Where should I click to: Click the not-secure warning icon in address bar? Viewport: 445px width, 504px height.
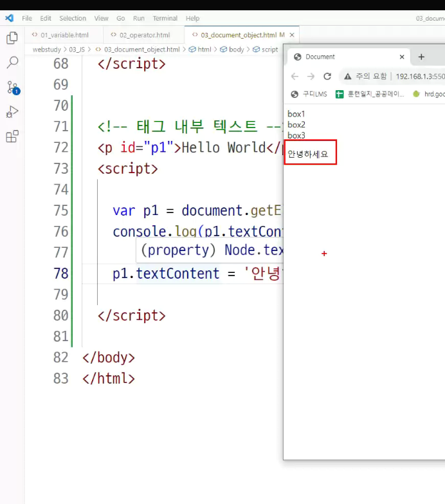point(347,77)
